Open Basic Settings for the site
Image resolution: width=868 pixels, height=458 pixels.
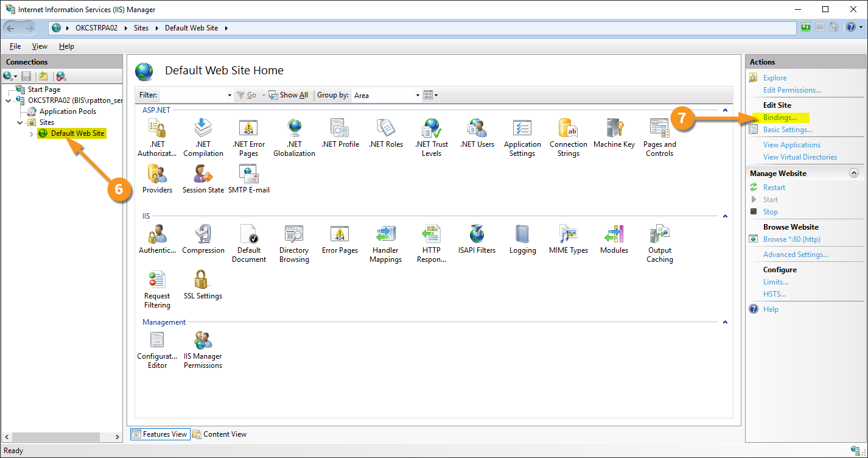788,130
